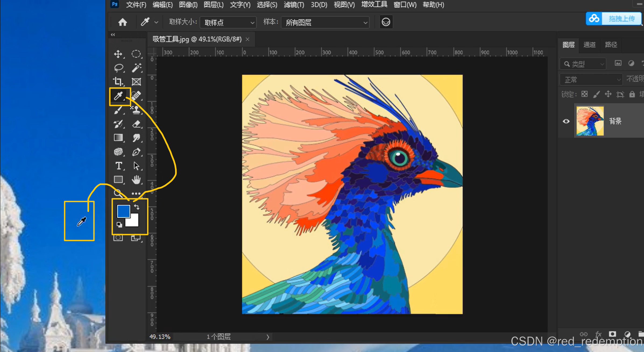Filter layers by pixel layers icon

[x=618, y=63]
